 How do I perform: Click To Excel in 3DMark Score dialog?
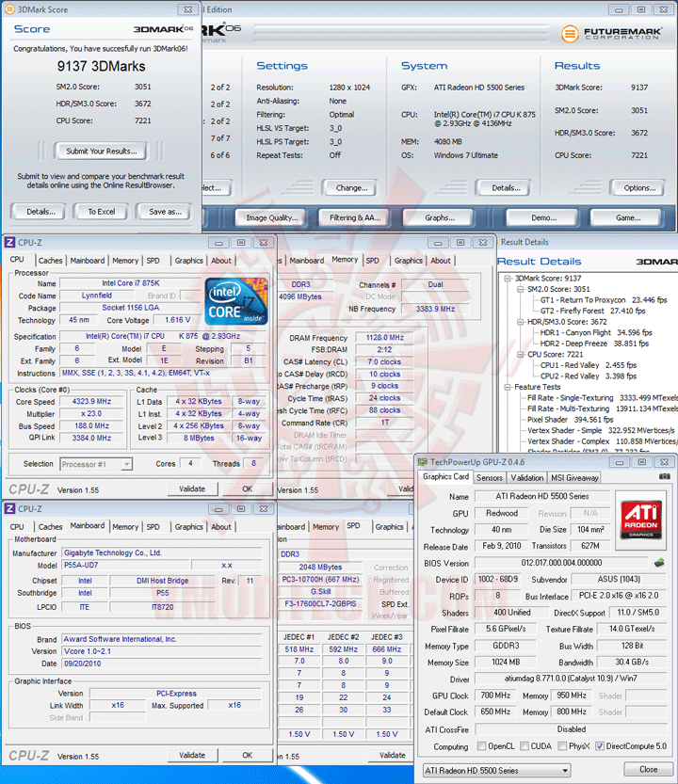[102, 212]
